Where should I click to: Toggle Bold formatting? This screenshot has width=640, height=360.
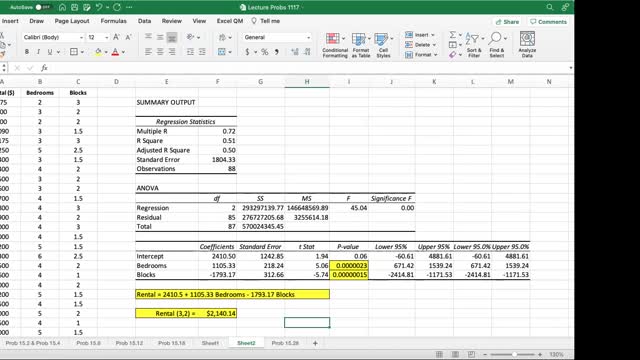click(27, 52)
